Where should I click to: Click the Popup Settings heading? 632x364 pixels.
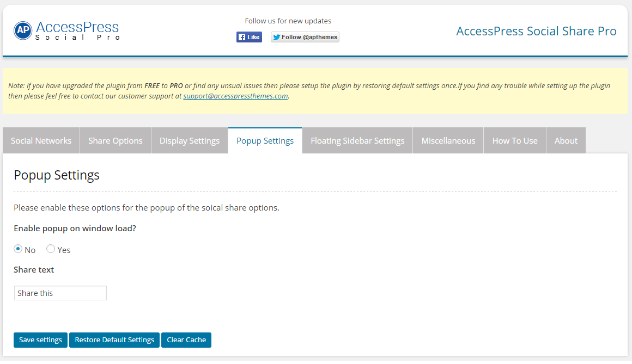(57, 175)
